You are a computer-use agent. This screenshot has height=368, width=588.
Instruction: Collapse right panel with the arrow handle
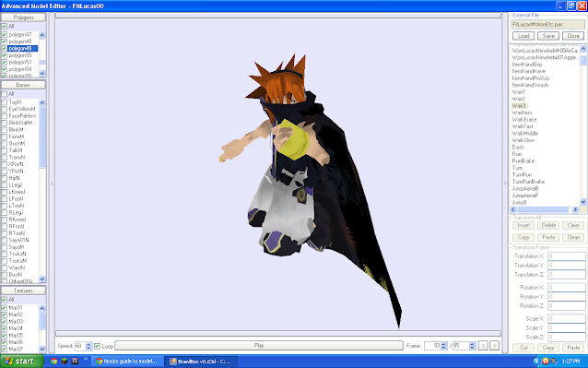pos(505,183)
